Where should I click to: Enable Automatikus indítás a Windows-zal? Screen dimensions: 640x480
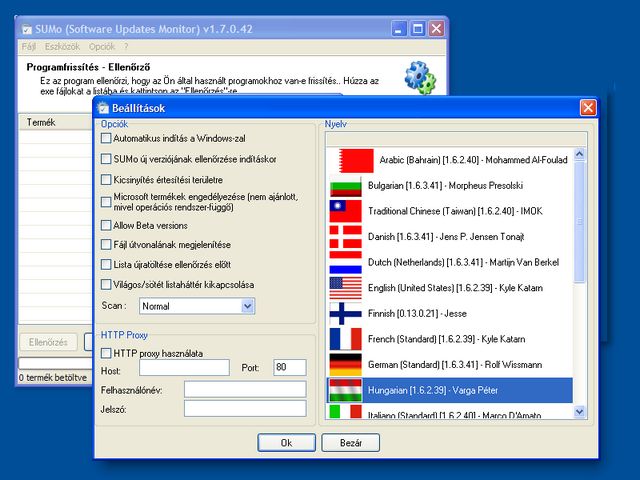point(106,138)
